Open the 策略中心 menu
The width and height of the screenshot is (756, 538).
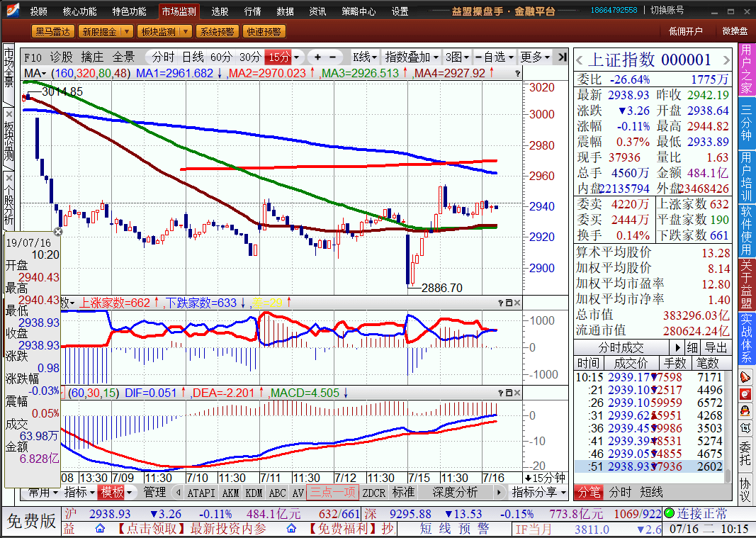(359, 11)
